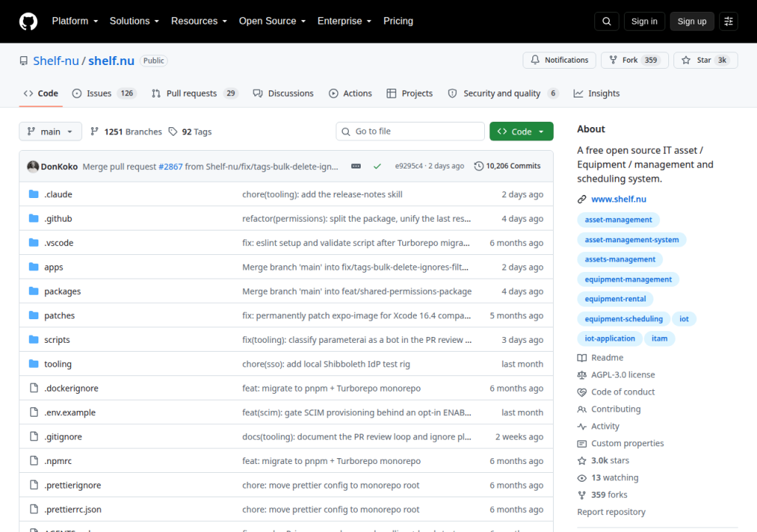Viewport: 757px width, 532px height.
Task: View 13 watching users
Action: tap(608, 478)
